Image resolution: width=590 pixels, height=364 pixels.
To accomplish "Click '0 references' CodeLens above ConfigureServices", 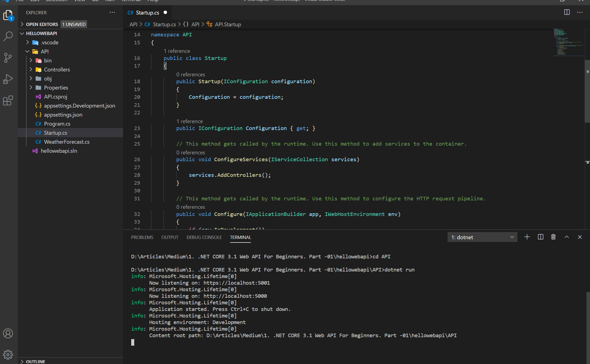I will [x=191, y=152].
